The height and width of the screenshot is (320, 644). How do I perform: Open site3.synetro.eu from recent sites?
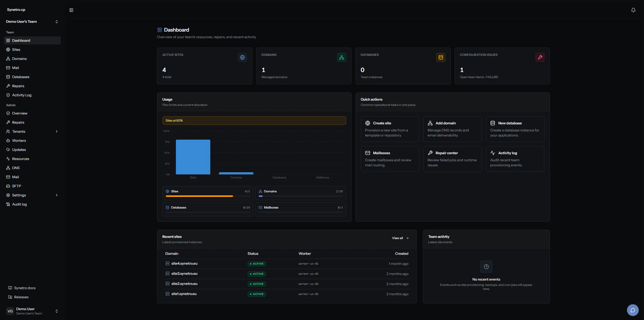coord(184,273)
